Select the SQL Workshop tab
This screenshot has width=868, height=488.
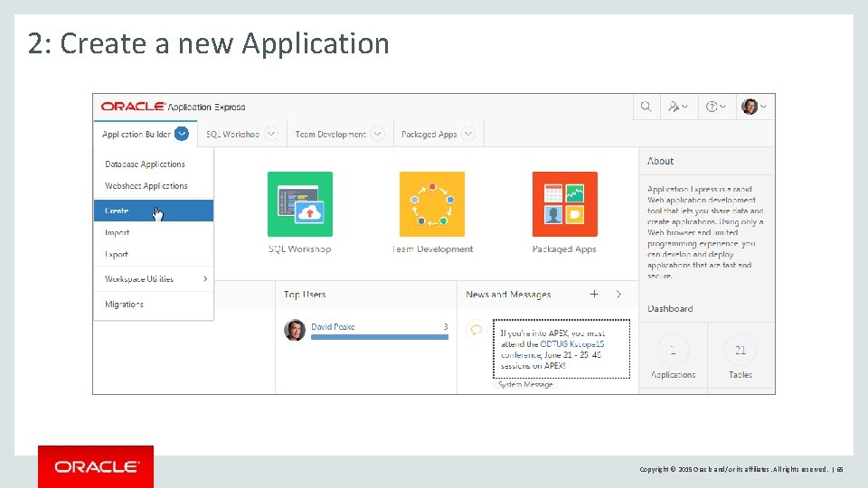(242, 134)
